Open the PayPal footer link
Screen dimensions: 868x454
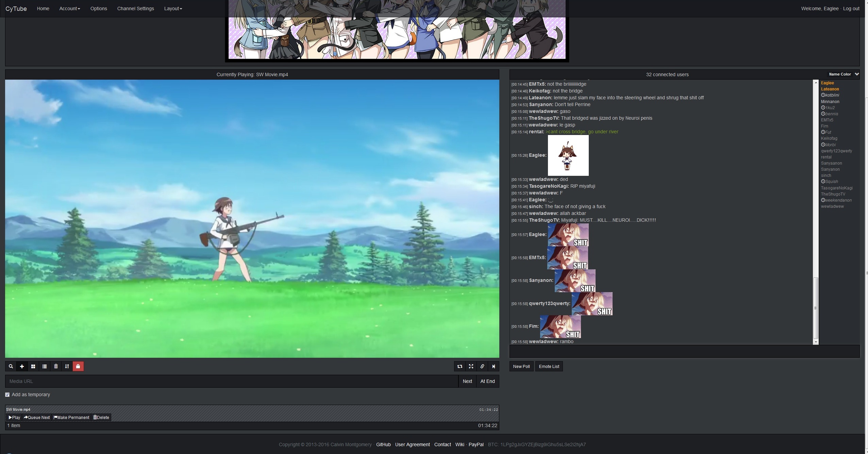click(476, 444)
